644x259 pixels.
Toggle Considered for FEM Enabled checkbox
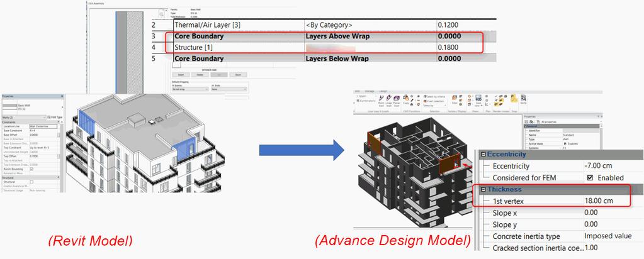[590, 178]
